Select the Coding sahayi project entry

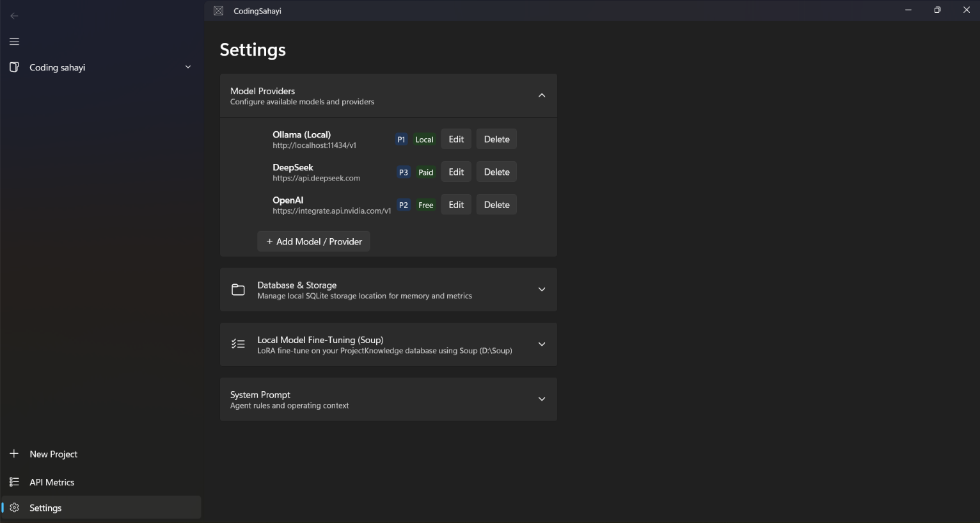tap(101, 67)
